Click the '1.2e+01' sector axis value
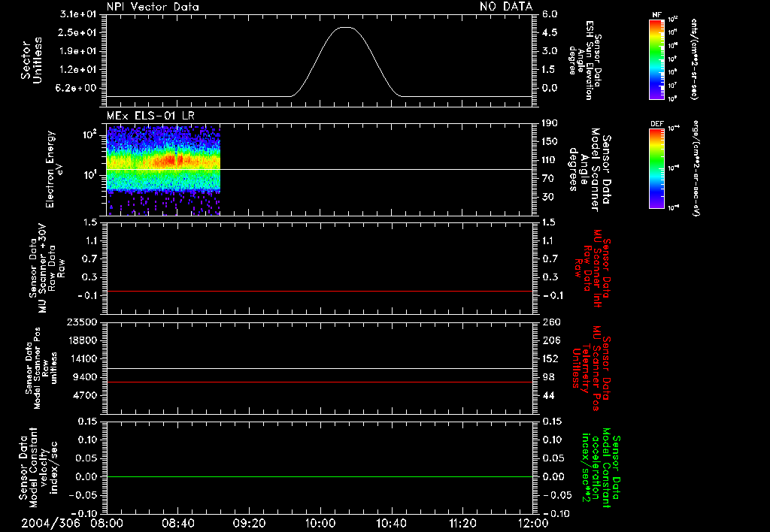The width and height of the screenshot is (770, 532). click(78, 70)
